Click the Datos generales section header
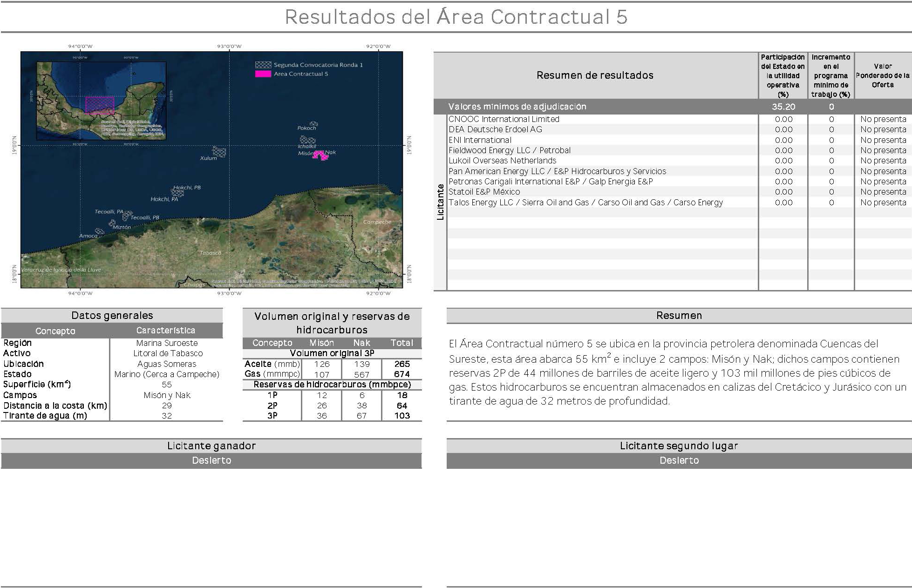This screenshot has width=912, height=588. (x=112, y=315)
